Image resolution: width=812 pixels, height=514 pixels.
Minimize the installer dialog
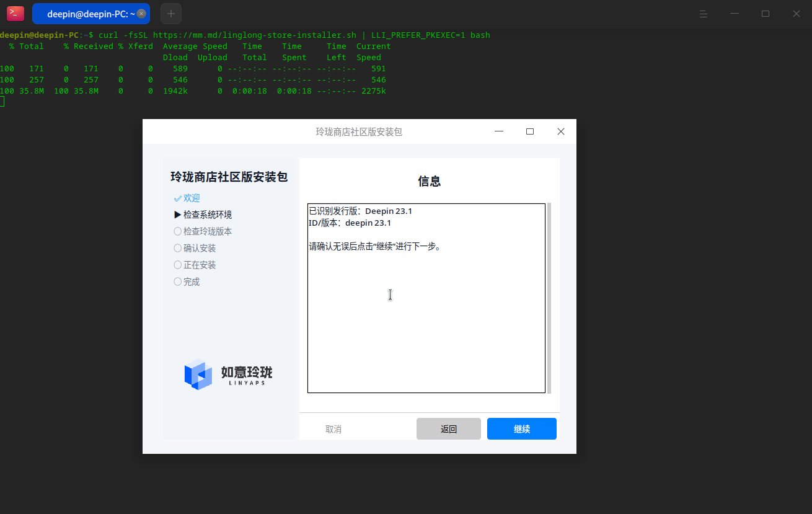coord(499,131)
